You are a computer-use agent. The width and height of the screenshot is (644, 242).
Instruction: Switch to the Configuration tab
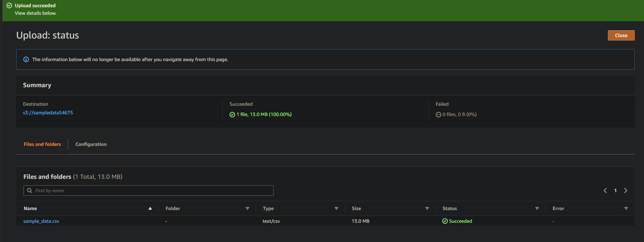click(91, 144)
